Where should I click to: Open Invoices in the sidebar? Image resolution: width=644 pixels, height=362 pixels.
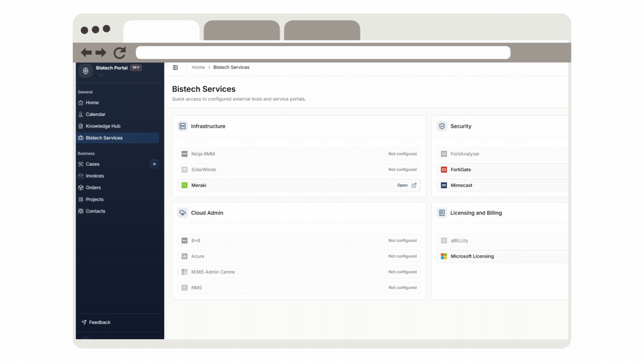click(x=117, y=176)
